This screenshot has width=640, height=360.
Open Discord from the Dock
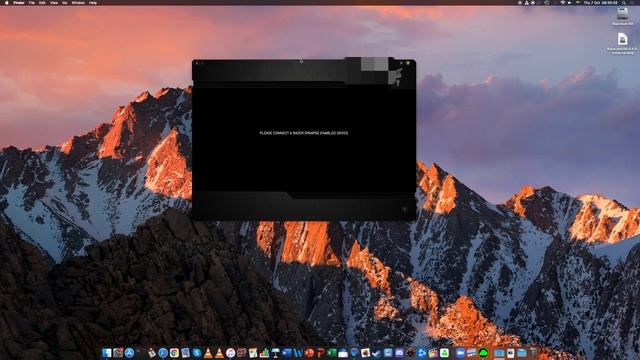tap(399, 353)
